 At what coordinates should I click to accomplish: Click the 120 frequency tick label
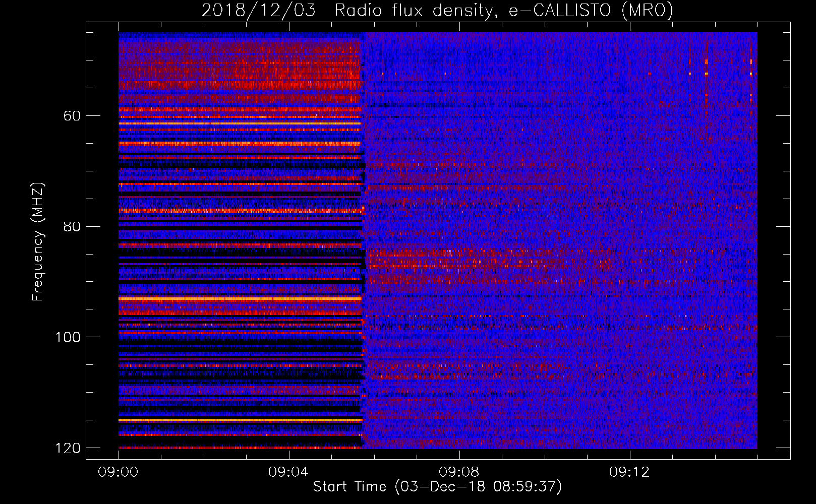point(68,448)
